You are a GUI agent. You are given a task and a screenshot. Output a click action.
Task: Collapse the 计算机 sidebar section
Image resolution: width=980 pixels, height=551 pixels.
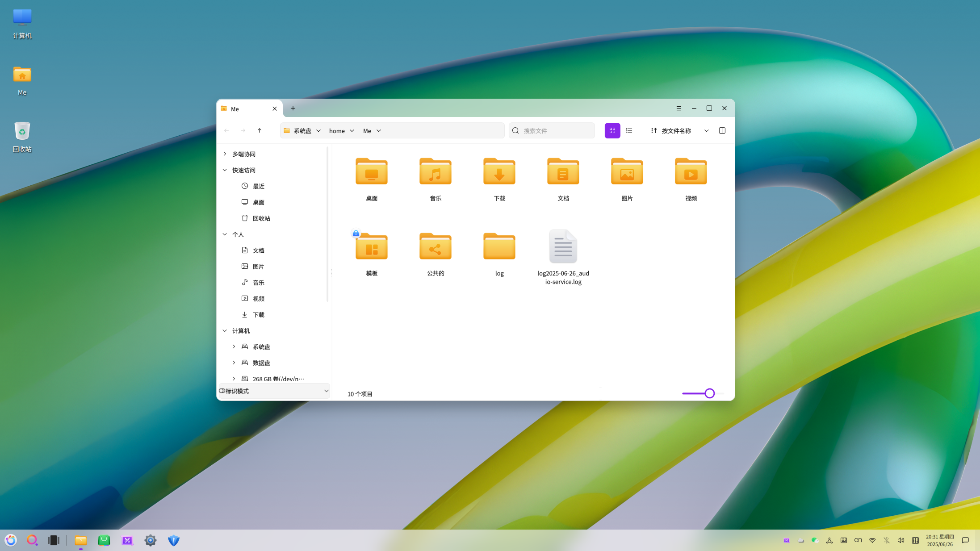click(225, 330)
